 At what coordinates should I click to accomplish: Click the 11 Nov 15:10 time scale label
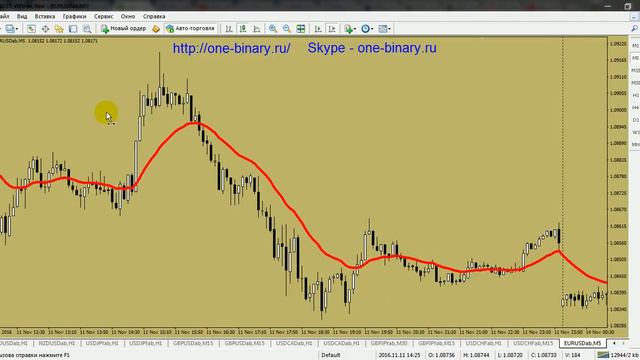(x=157, y=332)
